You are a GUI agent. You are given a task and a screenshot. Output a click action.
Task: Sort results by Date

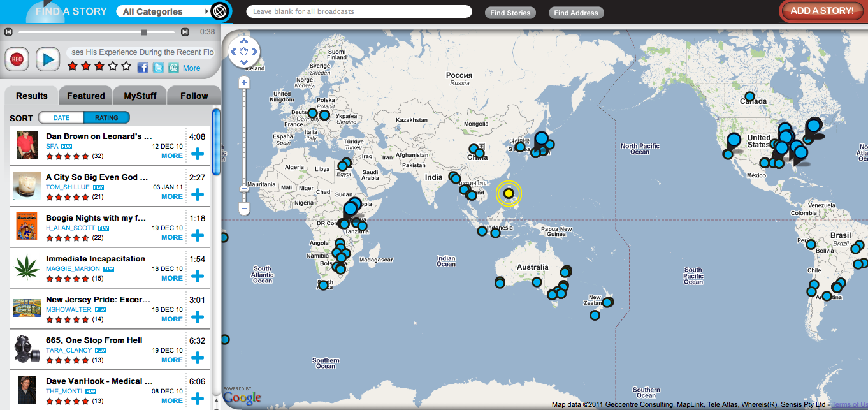click(x=61, y=118)
